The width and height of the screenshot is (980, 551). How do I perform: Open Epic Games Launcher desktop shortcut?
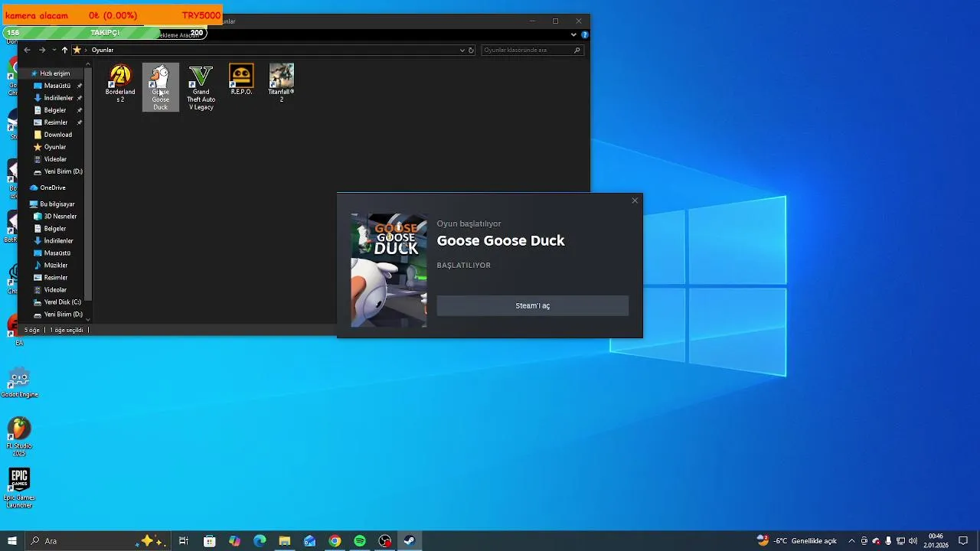(x=19, y=488)
